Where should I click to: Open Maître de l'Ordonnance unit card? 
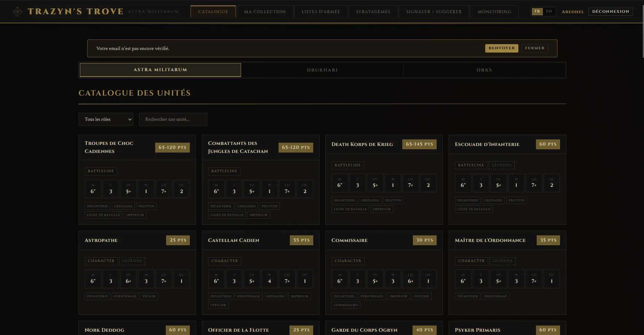click(x=507, y=273)
